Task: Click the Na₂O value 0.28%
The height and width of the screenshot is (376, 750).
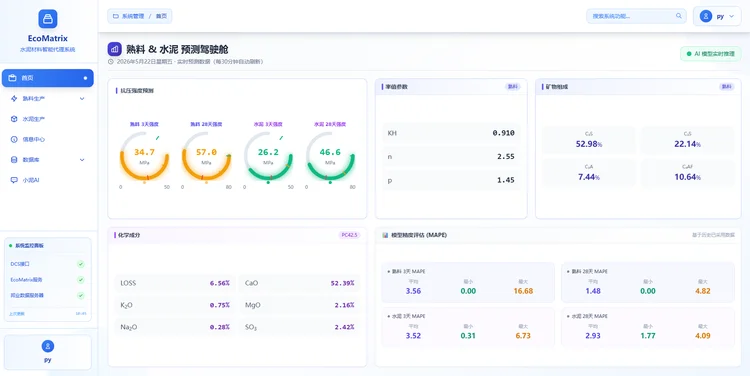Action: [220, 327]
